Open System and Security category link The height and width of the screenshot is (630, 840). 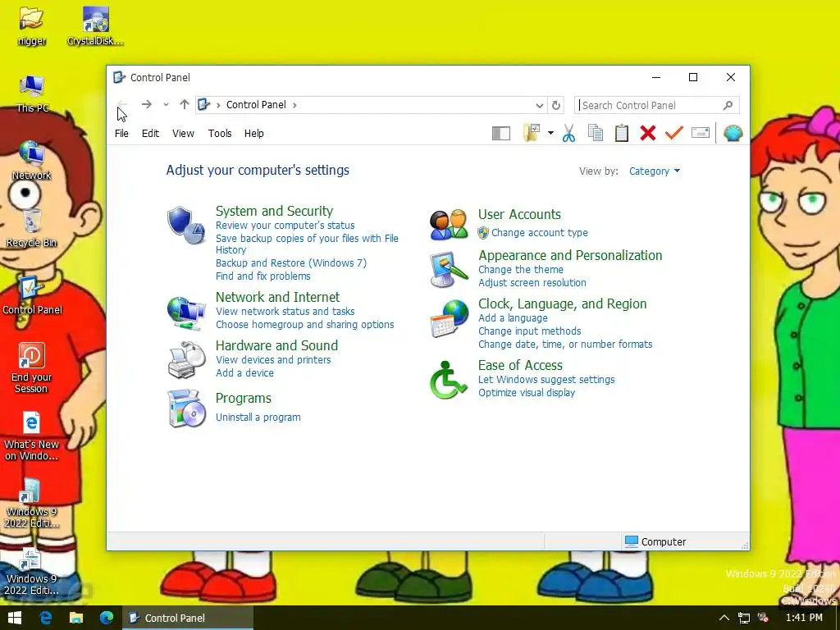(x=274, y=211)
